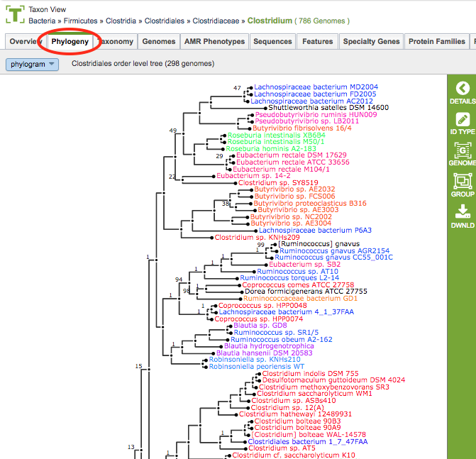The image size is (476, 459).
Task: Select Clostridiales bacterium 1_7_47FAA
Action: [x=307, y=442]
